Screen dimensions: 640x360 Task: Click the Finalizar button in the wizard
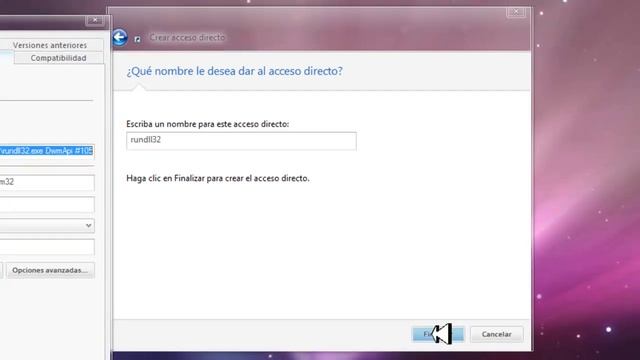[438, 334]
